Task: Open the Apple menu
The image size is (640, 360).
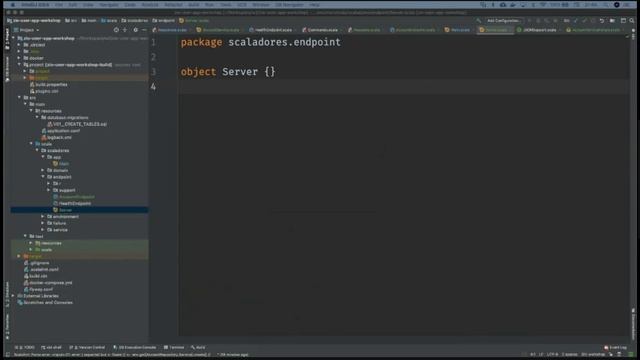Action: [13, 5]
